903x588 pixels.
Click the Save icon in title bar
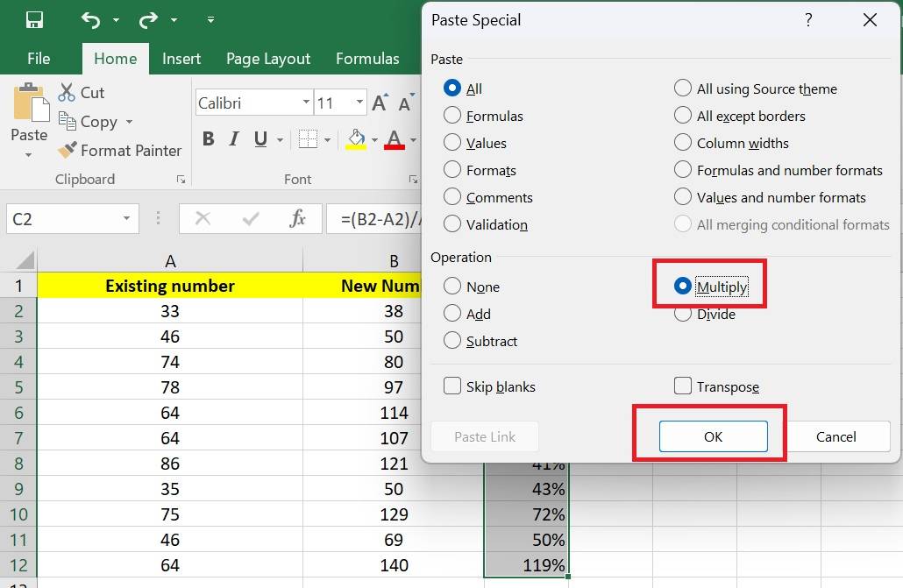pyautogui.click(x=34, y=19)
